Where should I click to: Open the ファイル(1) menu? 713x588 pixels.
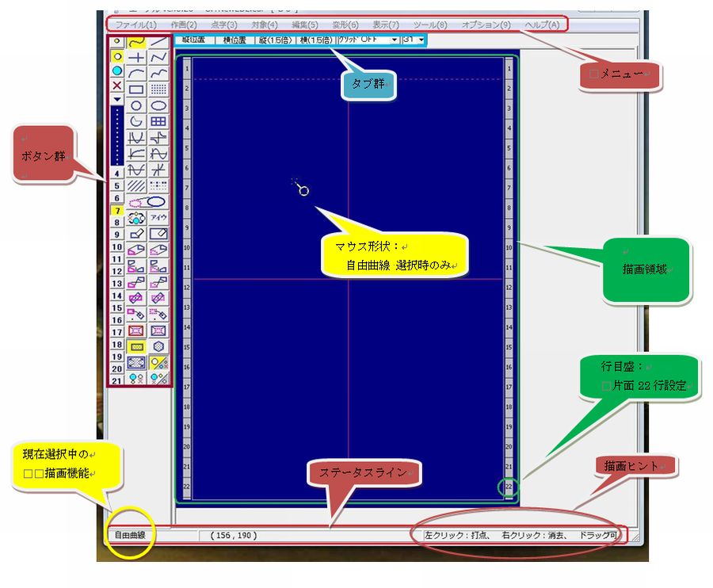point(136,25)
